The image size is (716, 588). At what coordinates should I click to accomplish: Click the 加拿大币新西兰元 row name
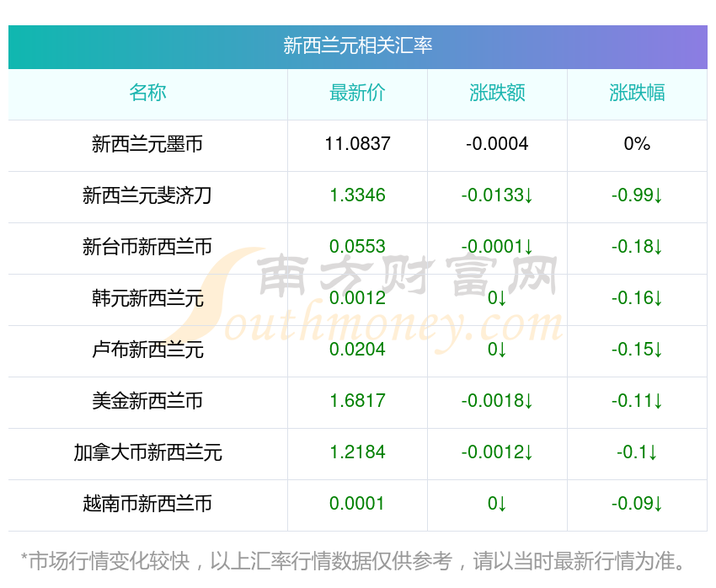pyautogui.click(x=147, y=452)
